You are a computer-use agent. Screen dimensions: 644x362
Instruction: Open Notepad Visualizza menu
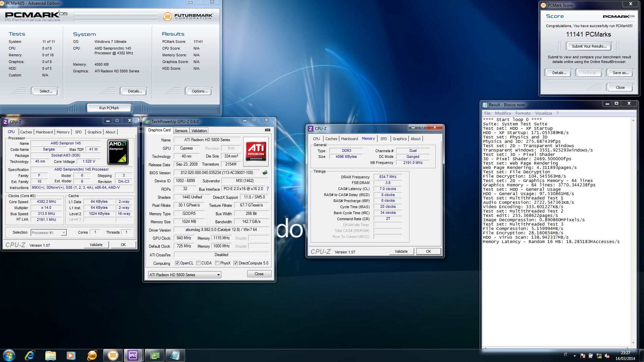tap(543, 113)
